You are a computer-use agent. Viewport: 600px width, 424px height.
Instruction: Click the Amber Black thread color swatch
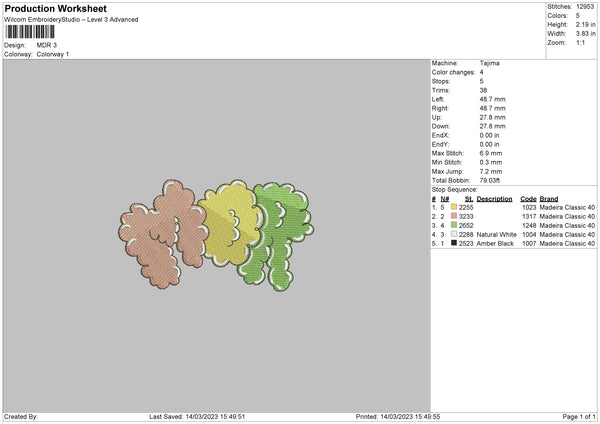tap(454, 243)
